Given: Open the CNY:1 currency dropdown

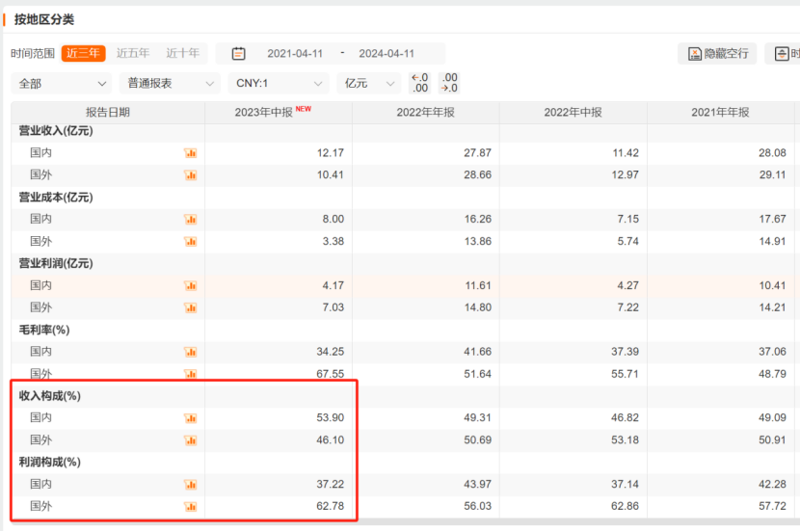Looking at the screenshot, I should coord(280,84).
